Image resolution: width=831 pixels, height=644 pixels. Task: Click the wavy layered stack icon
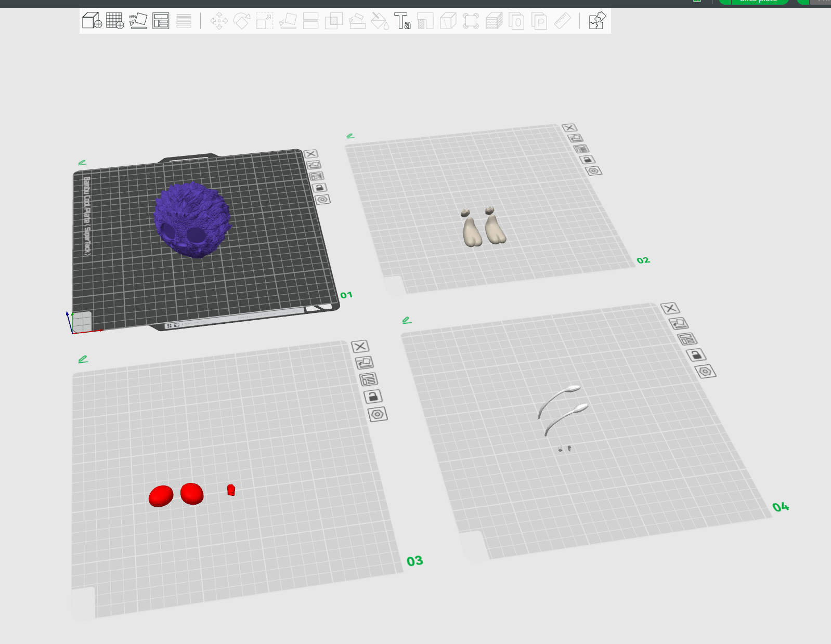tap(494, 21)
